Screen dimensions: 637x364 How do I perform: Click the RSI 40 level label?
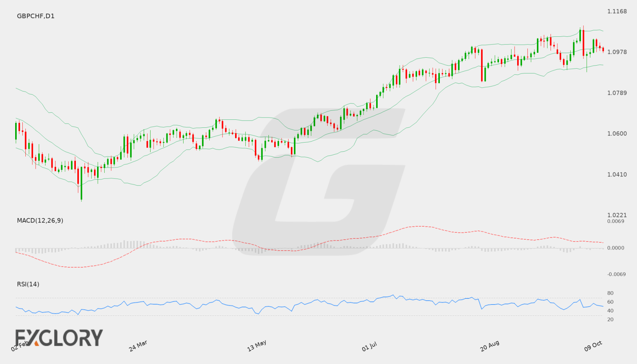point(610,311)
